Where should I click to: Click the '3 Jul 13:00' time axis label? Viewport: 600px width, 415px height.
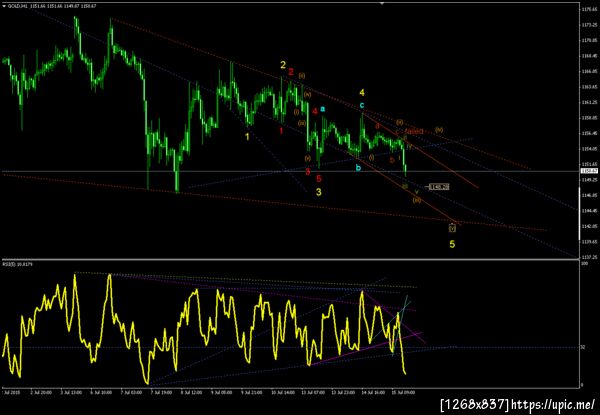[71, 392]
